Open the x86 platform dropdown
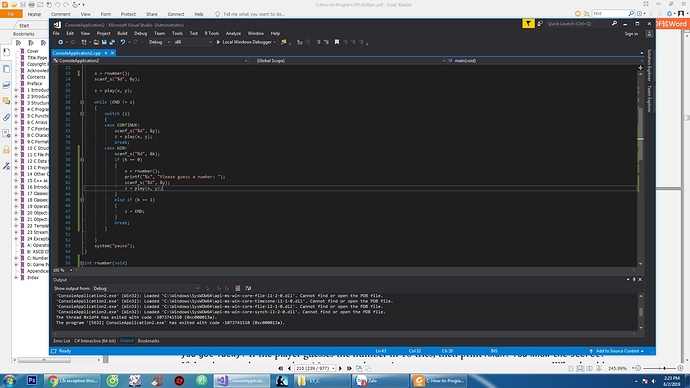The width and height of the screenshot is (690, 388). [x=193, y=42]
